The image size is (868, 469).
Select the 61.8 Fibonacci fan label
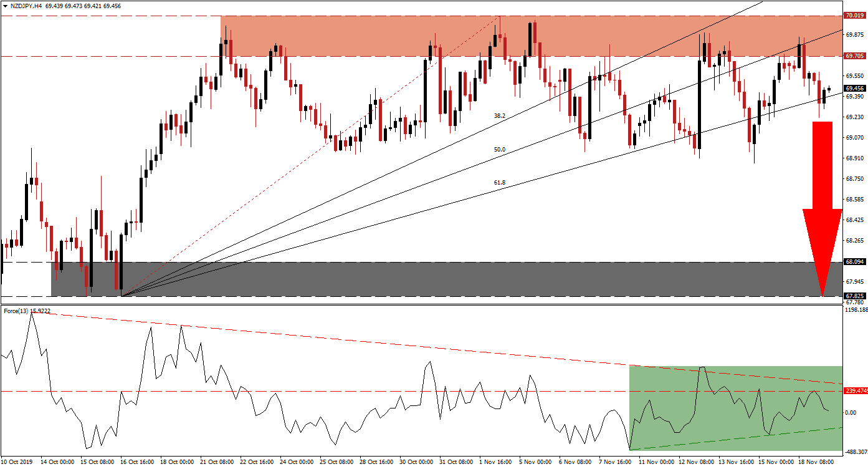click(x=499, y=183)
